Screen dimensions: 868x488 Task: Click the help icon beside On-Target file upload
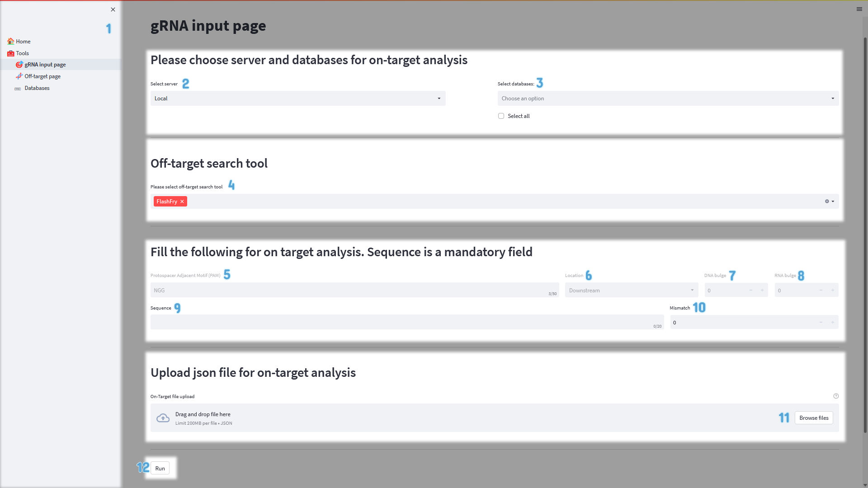(836, 396)
